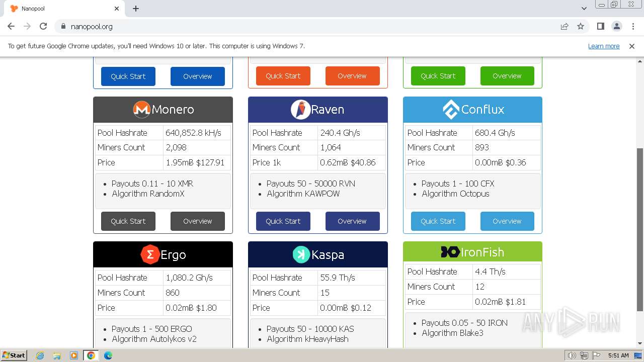Click the top green Quick Start button
644x362 pixels.
(438, 76)
